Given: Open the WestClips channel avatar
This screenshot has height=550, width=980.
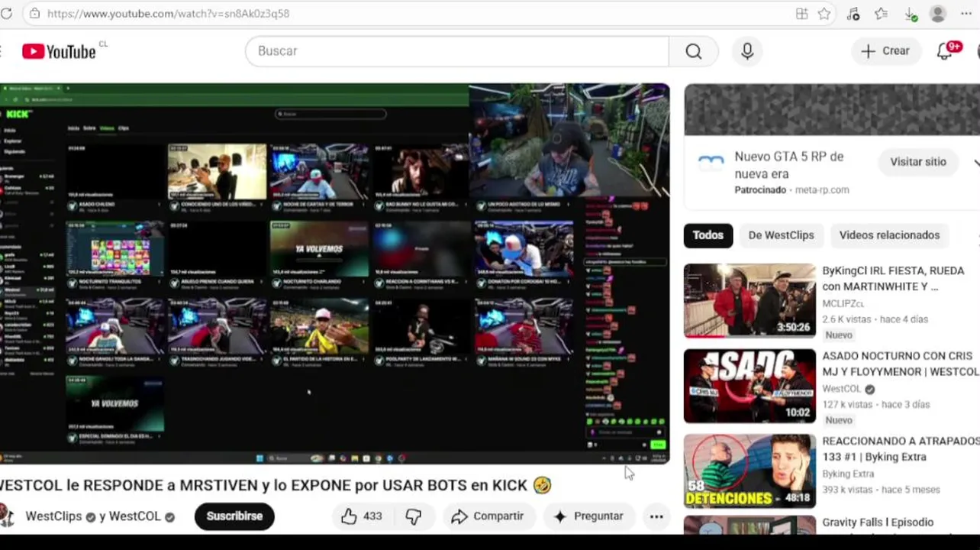Looking at the screenshot, I should coord(7,516).
